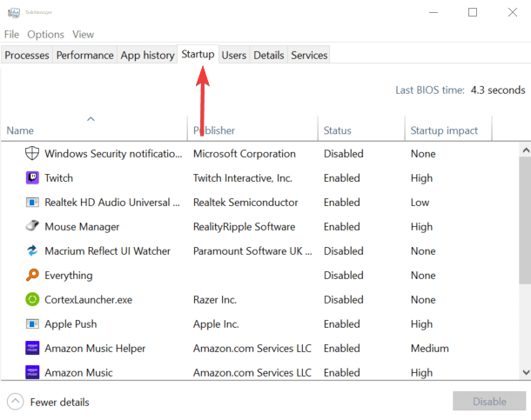Maximize the Task Manager window
The height and width of the screenshot is (420, 531).
pos(473,12)
